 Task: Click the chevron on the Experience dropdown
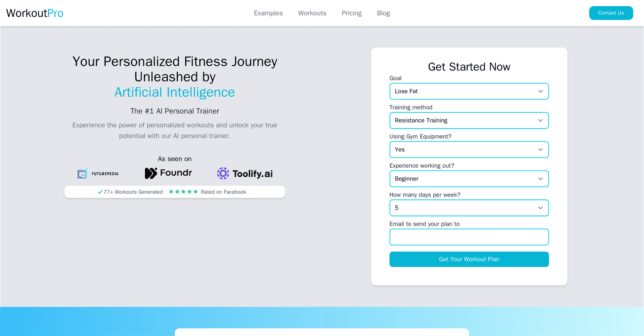tap(541, 178)
